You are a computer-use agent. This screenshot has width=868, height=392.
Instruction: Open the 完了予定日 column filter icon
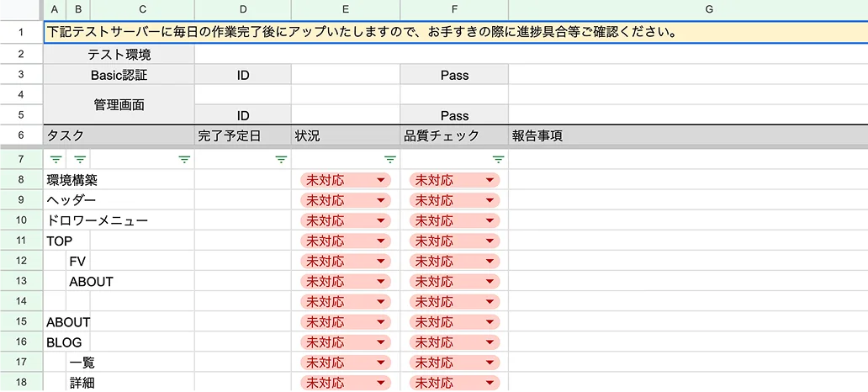click(282, 159)
